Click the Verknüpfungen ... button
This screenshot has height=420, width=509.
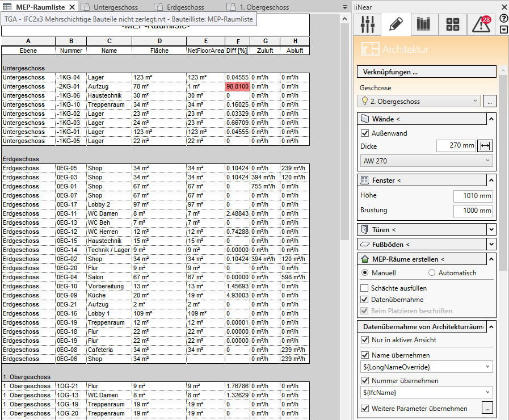[426, 72]
